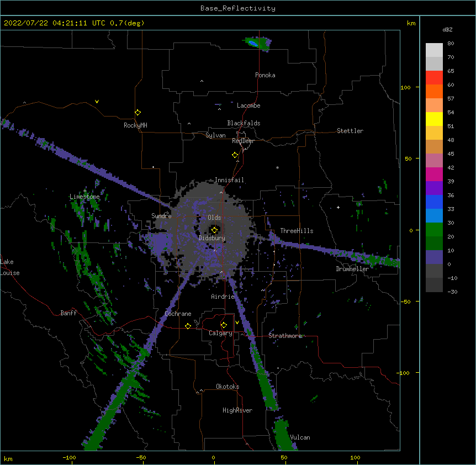Select the 20 dBZ green color swatch
This screenshot has width=476, height=465.
[x=434, y=243]
